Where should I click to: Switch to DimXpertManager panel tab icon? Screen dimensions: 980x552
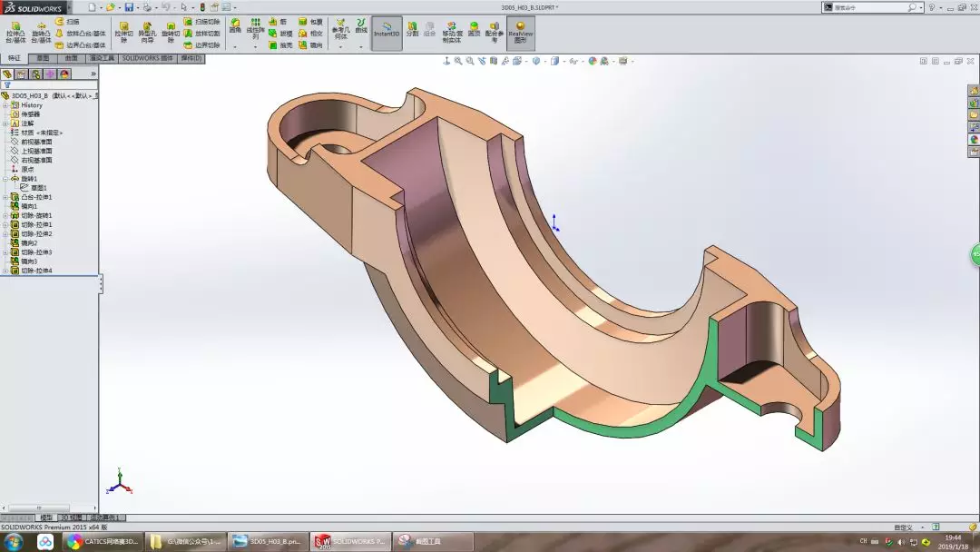coord(50,74)
